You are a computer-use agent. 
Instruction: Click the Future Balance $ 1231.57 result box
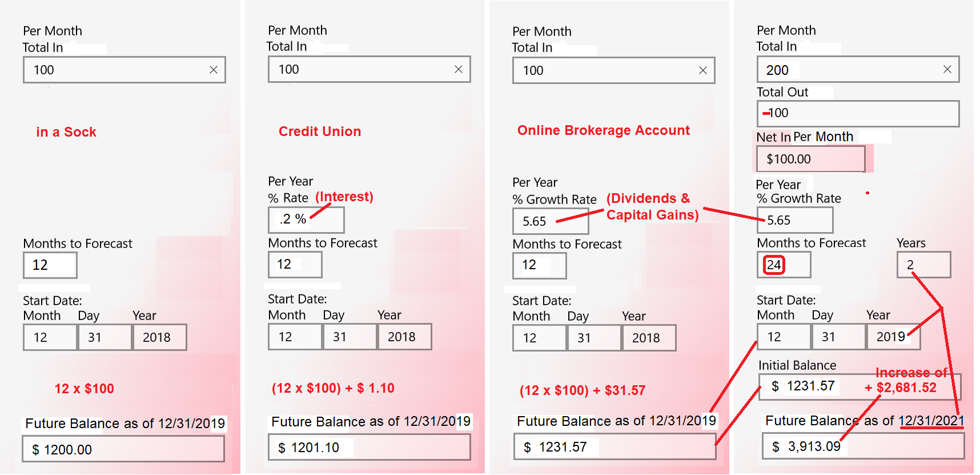[614, 446]
